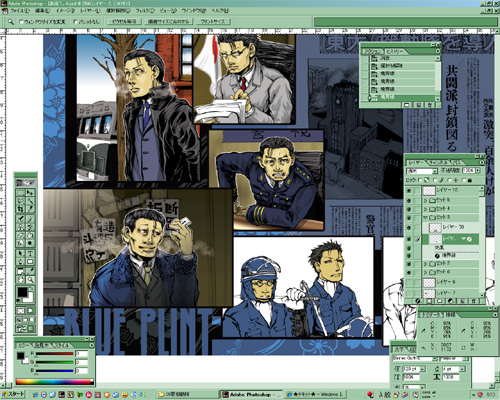The image size is (500, 400).
Task: Select the Path Selection tool
Action: 21,253
